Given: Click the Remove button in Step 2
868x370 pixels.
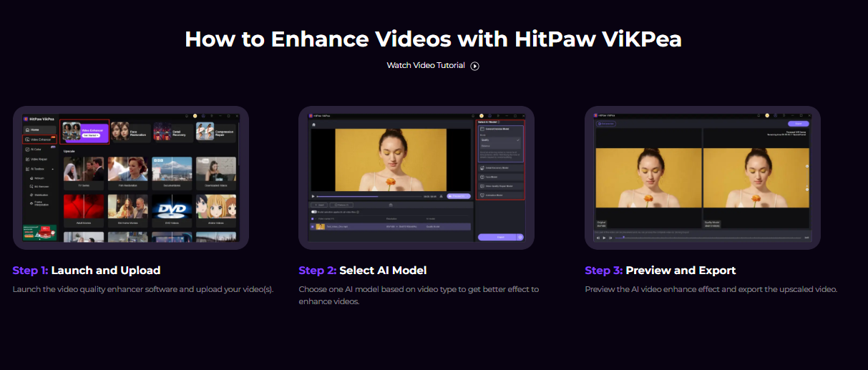Looking at the screenshot, I should [341, 205].
